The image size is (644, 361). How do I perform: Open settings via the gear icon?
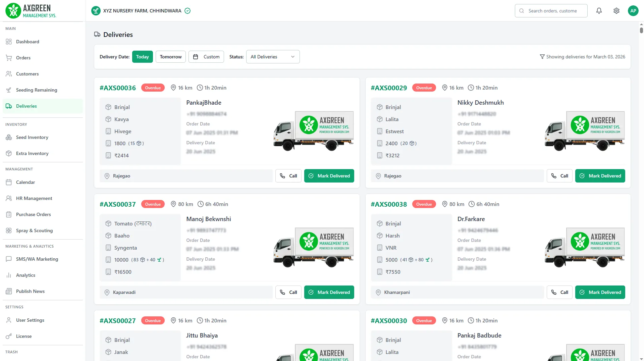[x=616, y=11]
